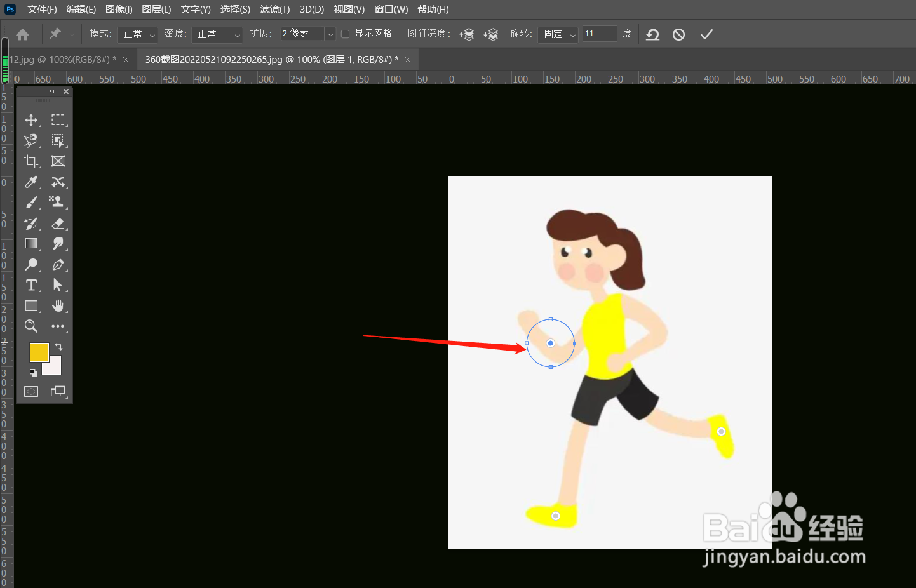Open the Edit Toolbar three-dots menu
The width and height of the screenshot is (916, 588).
[x=58, y=326]
